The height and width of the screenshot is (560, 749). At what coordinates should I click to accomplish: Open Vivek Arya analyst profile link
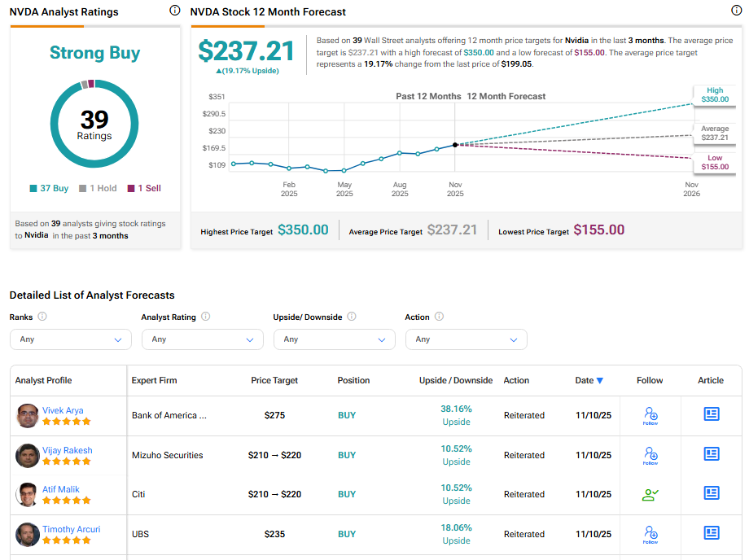(x=63, y=410)
